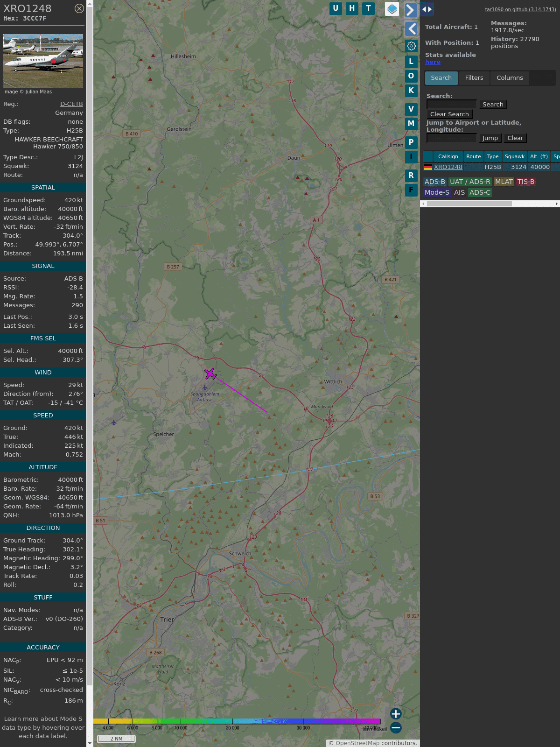Click the XRO1248 callsign heading

coord(28,8)
